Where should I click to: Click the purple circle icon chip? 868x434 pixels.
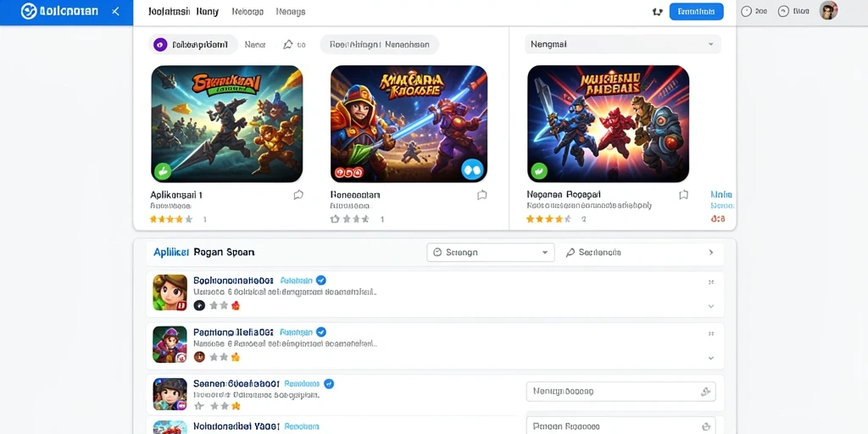(x=193, y=45)
